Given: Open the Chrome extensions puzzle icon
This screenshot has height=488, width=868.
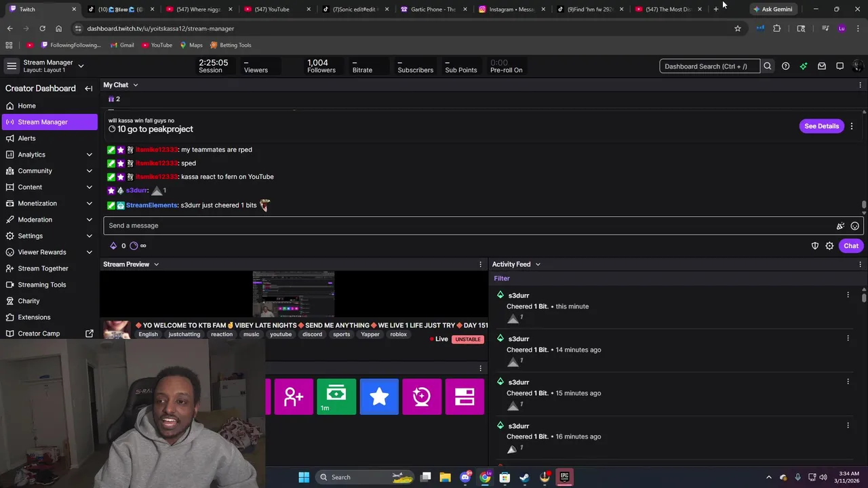Looking at the screenshot, I should (777, 28).
